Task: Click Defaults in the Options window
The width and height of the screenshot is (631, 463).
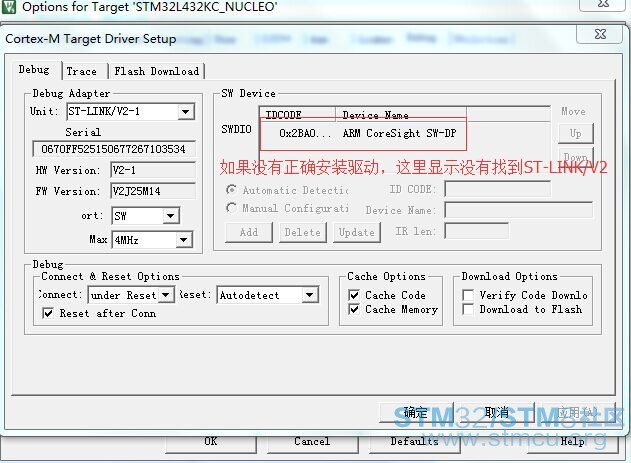Action: coord(414,442)
